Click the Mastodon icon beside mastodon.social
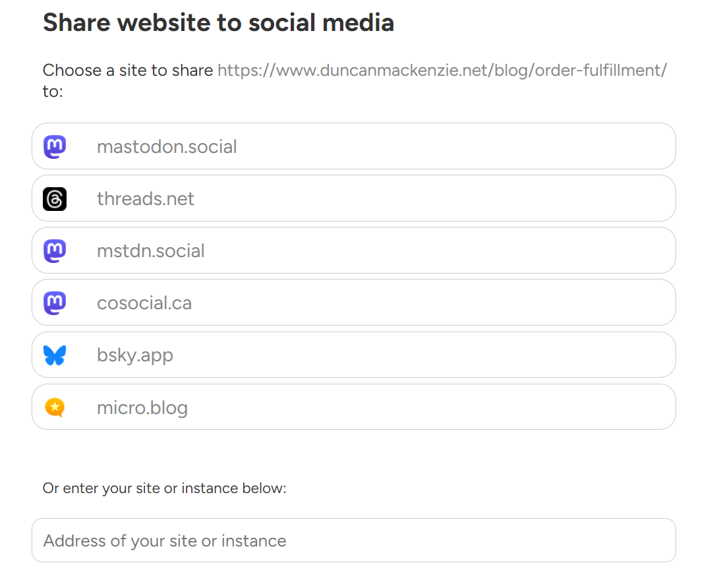This screenshot has width=719, height=588. [55, 146]
